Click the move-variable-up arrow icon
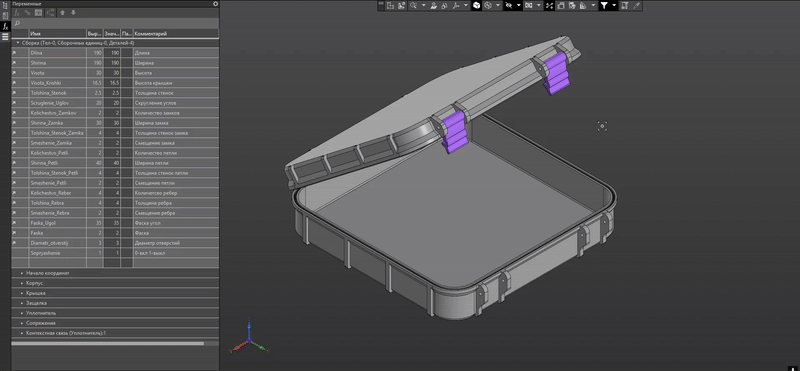The width and height of the screenshot is (800, 371). [62, 13]
